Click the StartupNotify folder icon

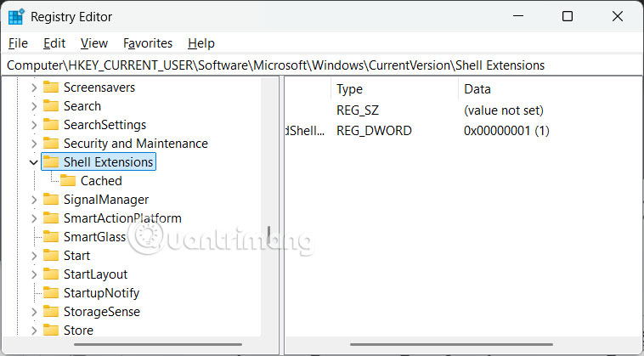pyautogui.click(x=51, y=293)
